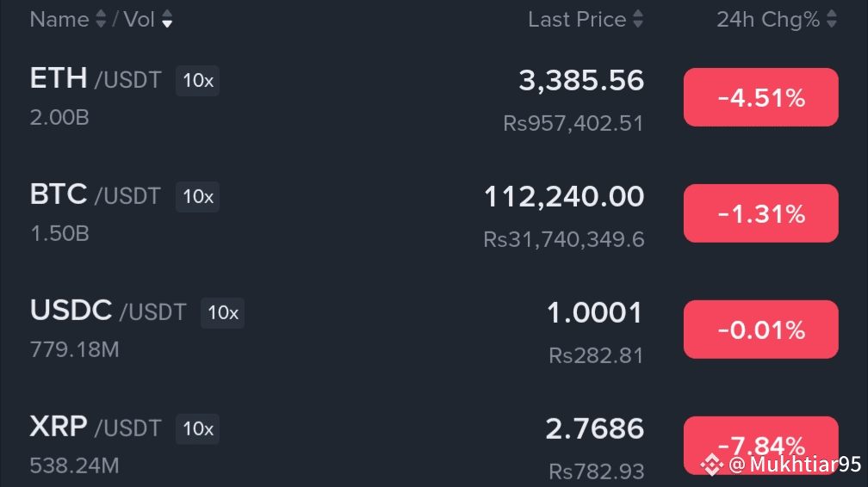Toggle the USDC -0.01% change button

point(760,330)
